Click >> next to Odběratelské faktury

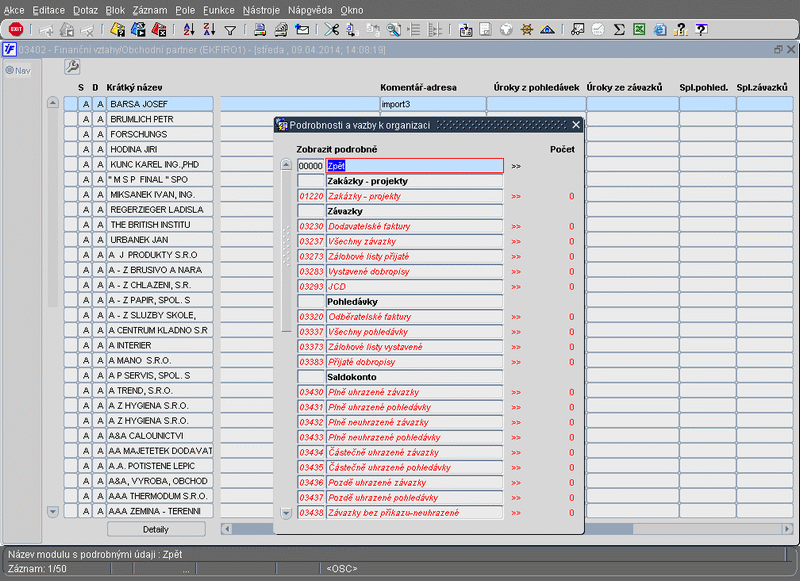[x=516, y=317]
